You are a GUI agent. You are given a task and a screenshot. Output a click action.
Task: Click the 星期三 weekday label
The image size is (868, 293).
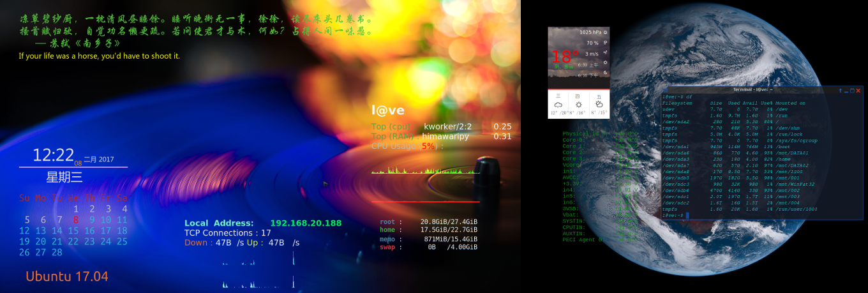(x=64, y=177)
